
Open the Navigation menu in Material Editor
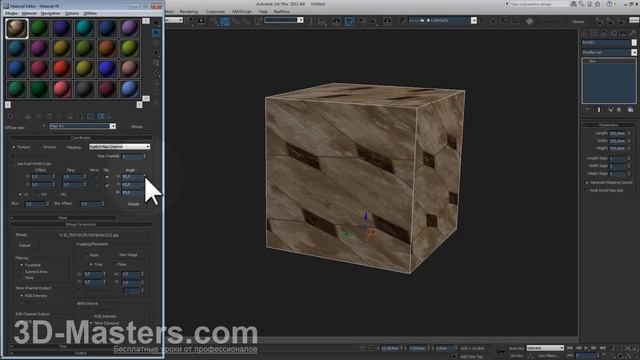[x=51, y=13]
